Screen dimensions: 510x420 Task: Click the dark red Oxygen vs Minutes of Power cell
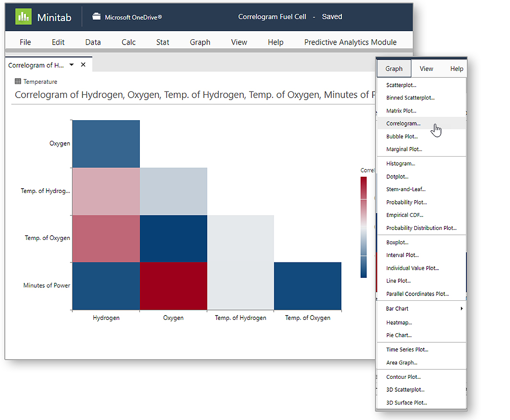point(173,286)
